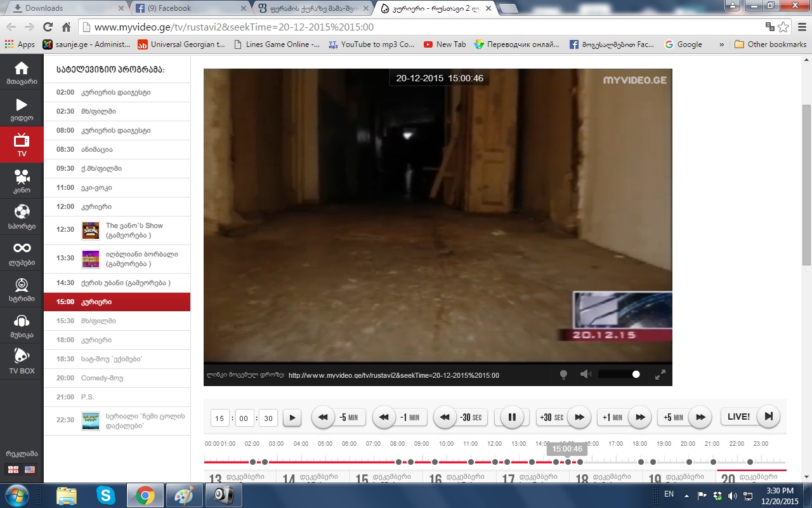Click the video stream URL link text
This screenshot has width=812, height=508.
pos(394,375)
